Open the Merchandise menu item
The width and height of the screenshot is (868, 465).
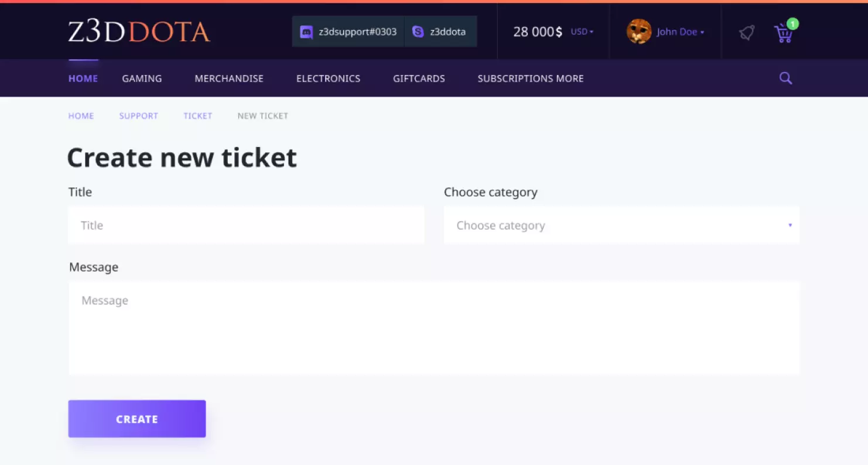(229, 78)
